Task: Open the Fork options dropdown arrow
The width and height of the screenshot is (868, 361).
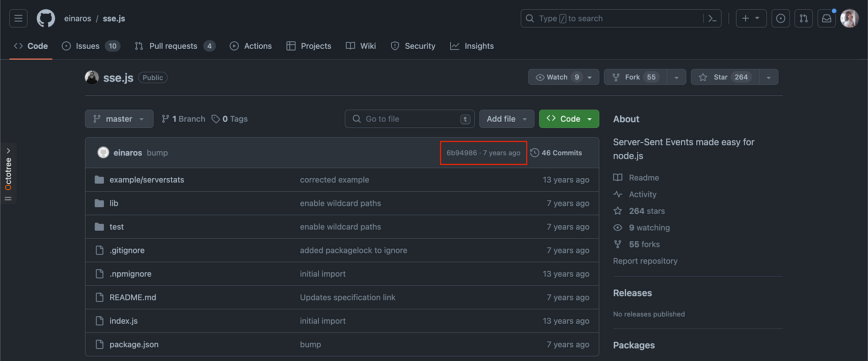Action: tap(676, 77)
